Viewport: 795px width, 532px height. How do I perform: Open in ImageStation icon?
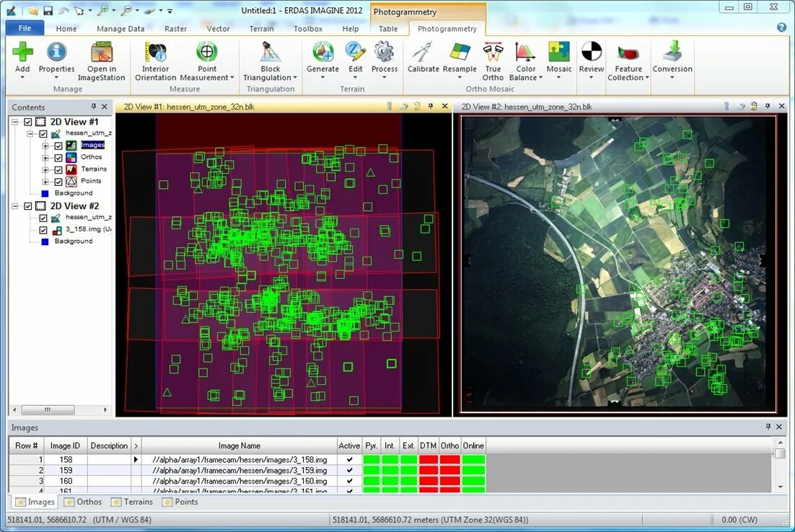tap(102, 53)
